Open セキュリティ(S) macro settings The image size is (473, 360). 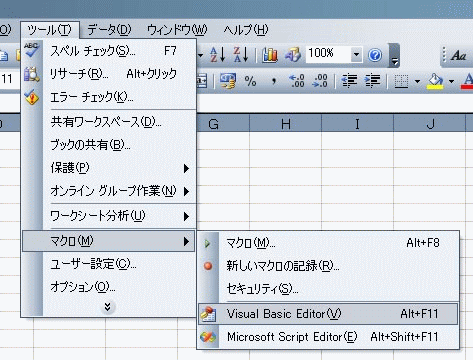[x=328, y=289]
